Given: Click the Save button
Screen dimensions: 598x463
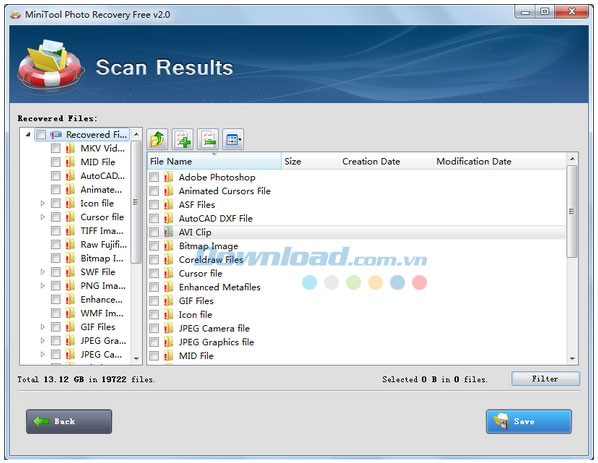Looking at the screenshot, I should click(529, 421).
